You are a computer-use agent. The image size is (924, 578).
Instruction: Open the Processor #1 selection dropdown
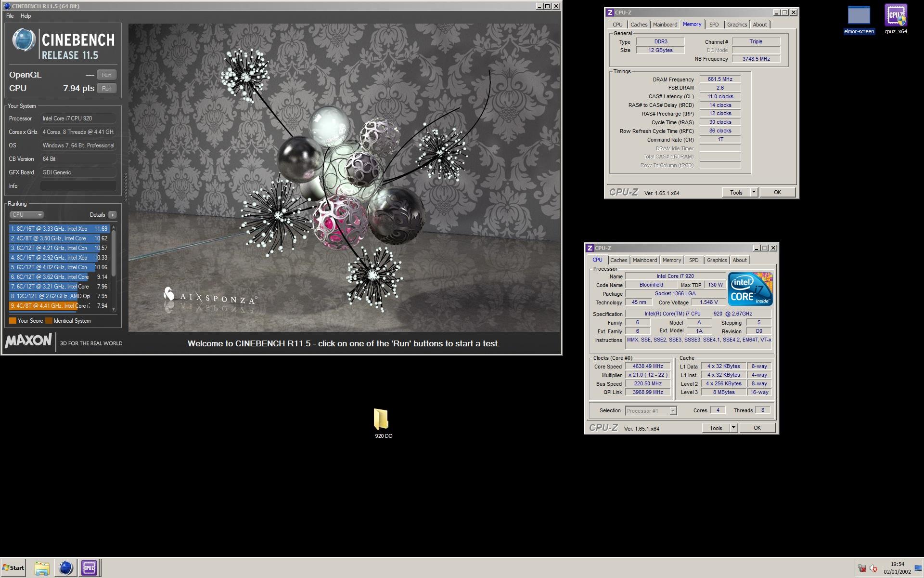pyautogui.click(x=651, y=411)
